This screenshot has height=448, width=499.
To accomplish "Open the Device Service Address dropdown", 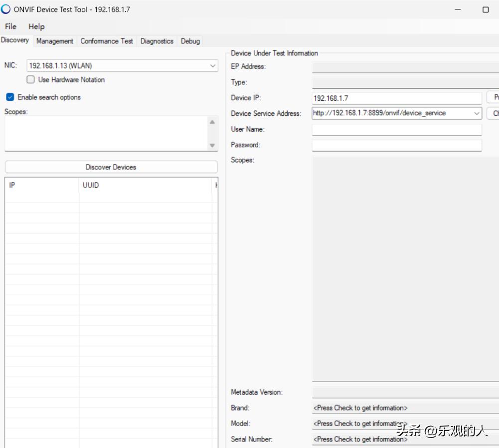I will click(x=477, y=113).
